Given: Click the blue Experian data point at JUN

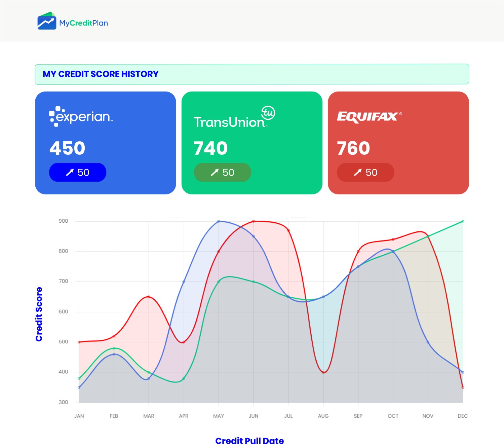Looking at the screenshot, I should pos(254,236).
